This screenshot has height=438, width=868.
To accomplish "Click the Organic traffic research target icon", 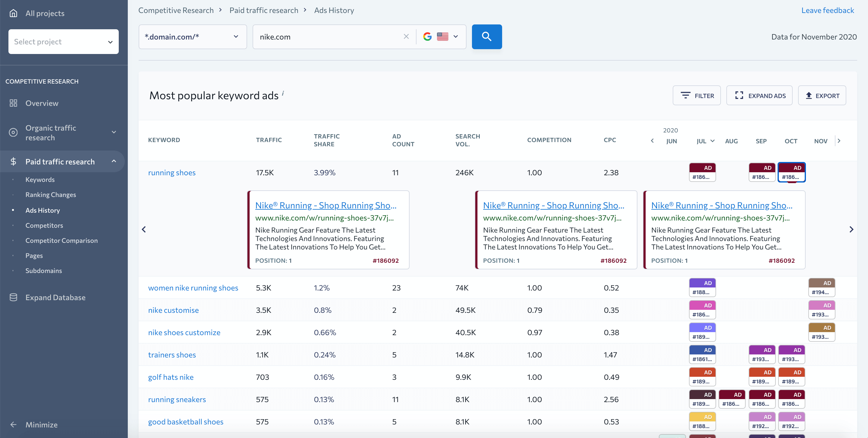I will tap(13, 132).
